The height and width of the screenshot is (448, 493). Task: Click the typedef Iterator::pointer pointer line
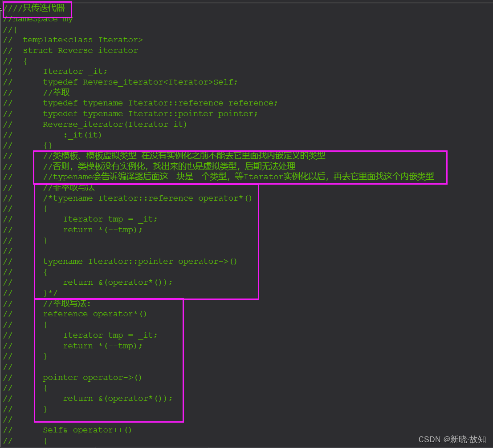click(x=150, y=114)
